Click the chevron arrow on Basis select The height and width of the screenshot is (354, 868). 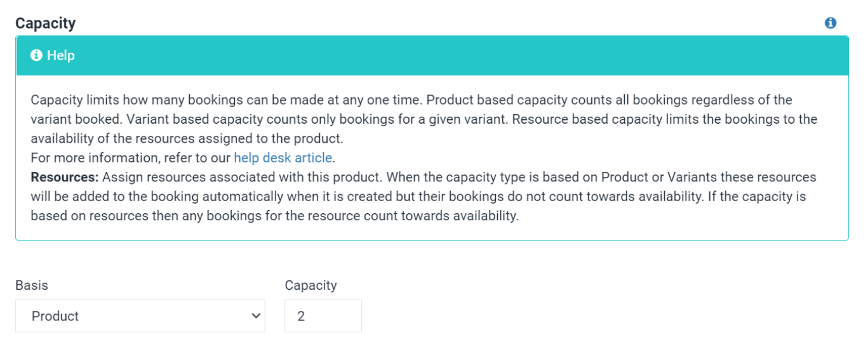[256, 316]
